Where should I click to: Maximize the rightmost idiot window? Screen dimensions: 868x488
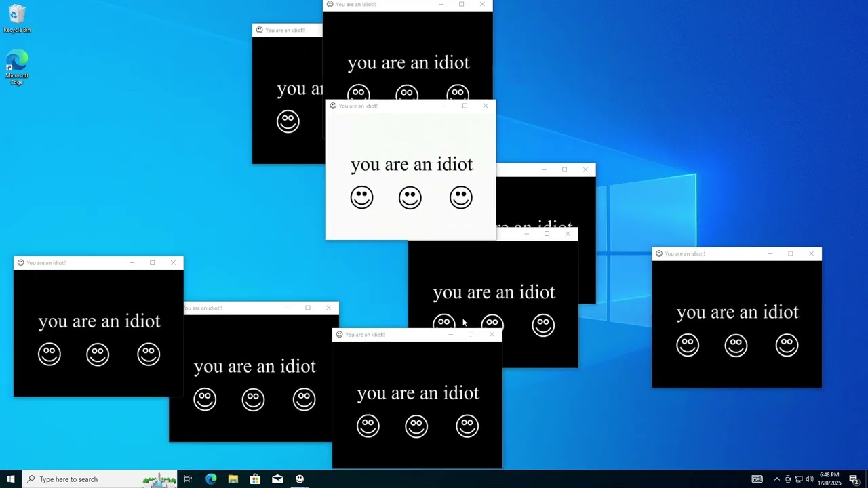tap(791, 253)
